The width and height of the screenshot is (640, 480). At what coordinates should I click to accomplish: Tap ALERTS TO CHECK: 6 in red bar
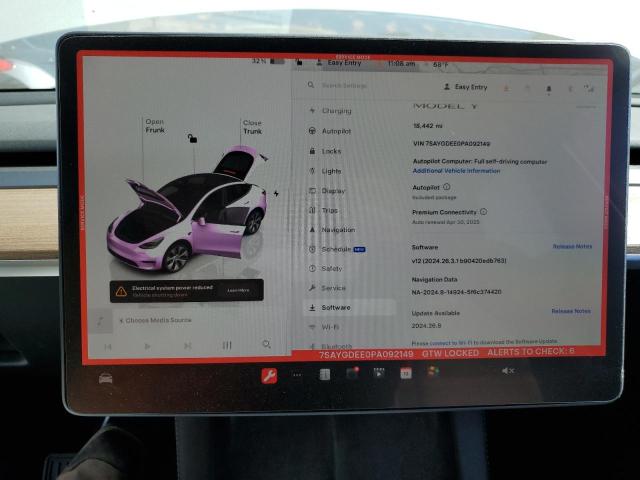point(531,352)
